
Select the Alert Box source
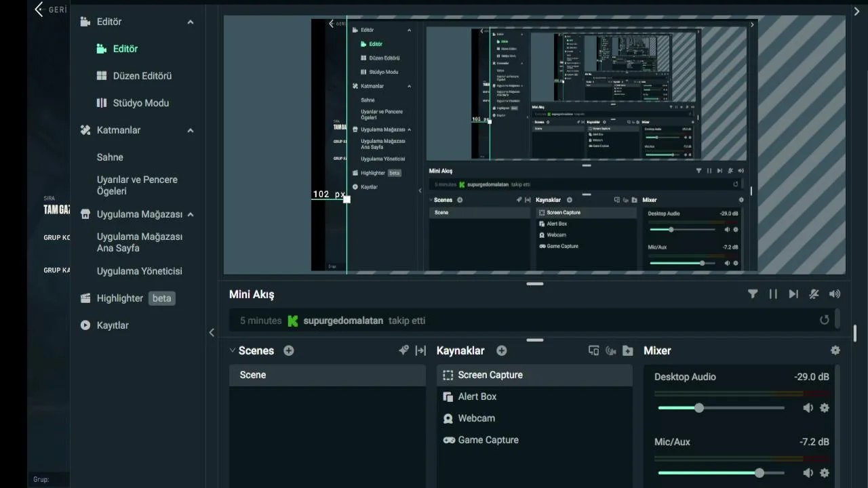click(x=534, y=396)
